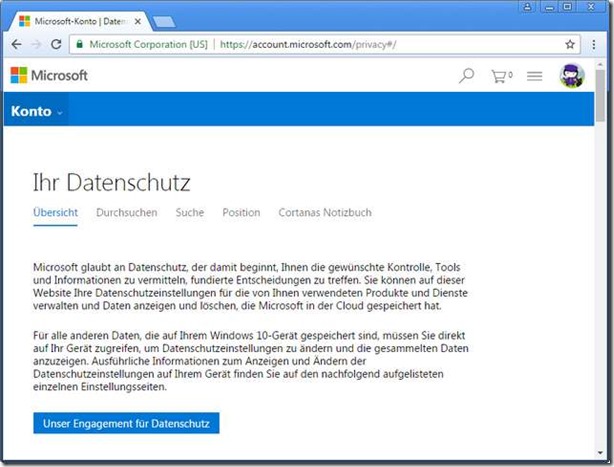
Task: Minimize the browser window
Action: point(549,7)
